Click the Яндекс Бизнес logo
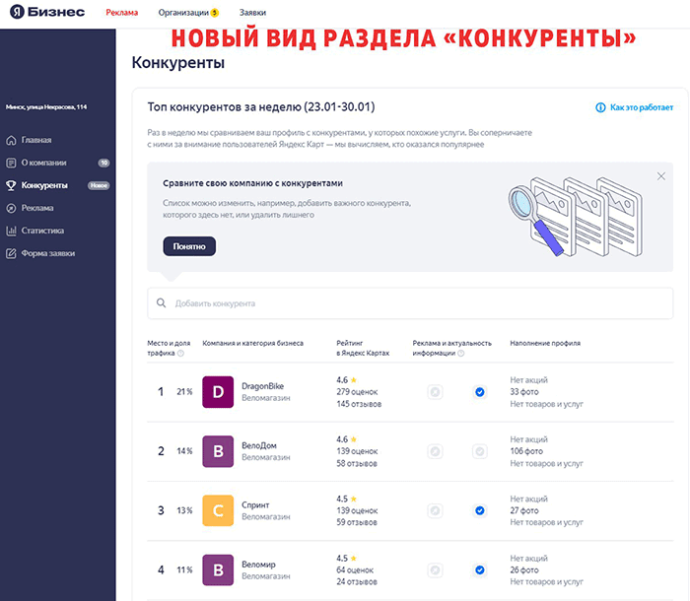 pyautogui.click(x=47, y=12)
